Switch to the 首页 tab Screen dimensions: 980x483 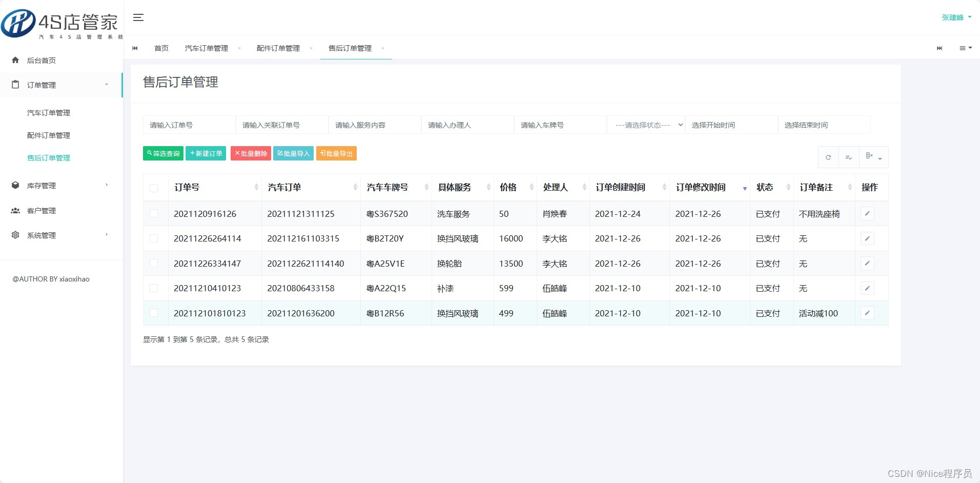[161, 48]
